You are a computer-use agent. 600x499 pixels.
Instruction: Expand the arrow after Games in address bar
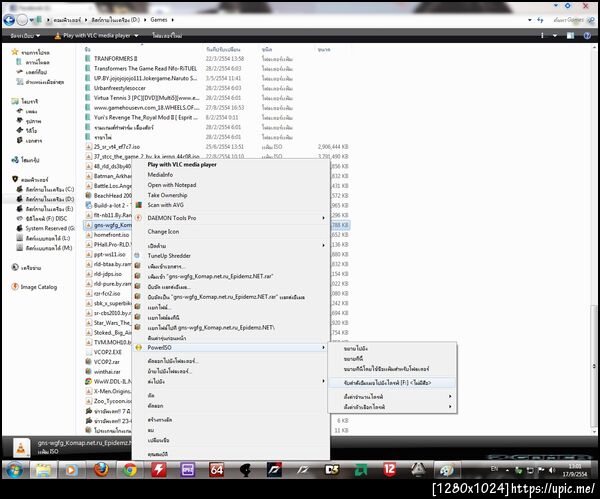click(173, 20)
